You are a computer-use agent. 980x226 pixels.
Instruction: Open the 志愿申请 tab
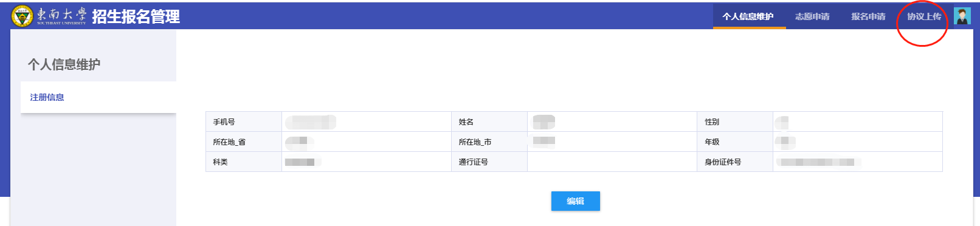pos(812,16)
